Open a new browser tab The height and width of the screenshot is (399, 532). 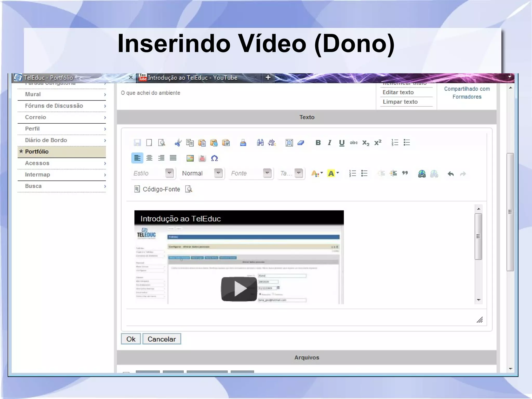coord(268,77)
